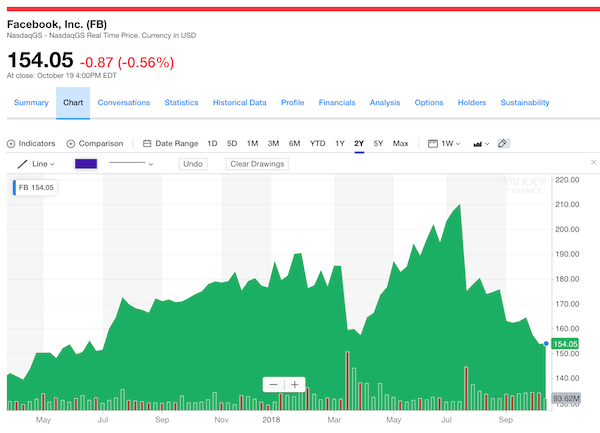Switch range to 5Y
The width and height of the screenshot is (600, 433).
coord(378,143)
